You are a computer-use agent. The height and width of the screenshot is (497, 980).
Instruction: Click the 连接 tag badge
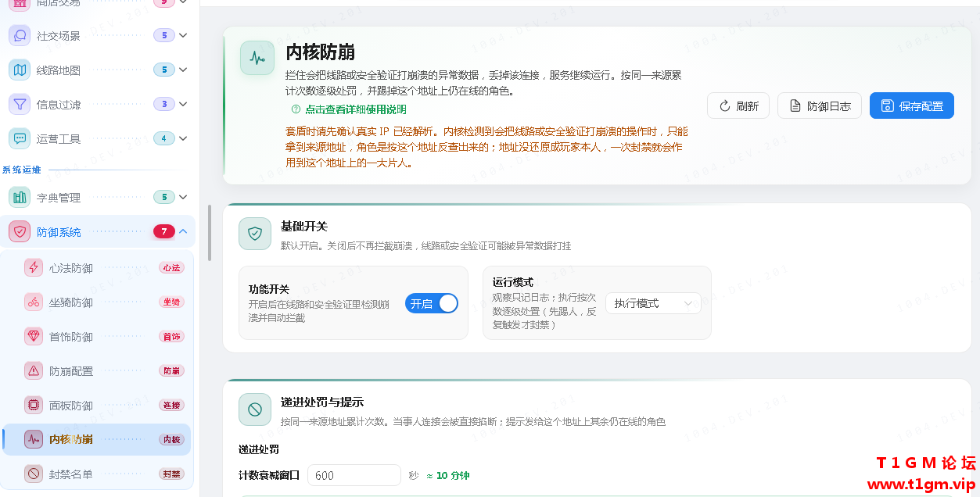(x=171, y=405)
